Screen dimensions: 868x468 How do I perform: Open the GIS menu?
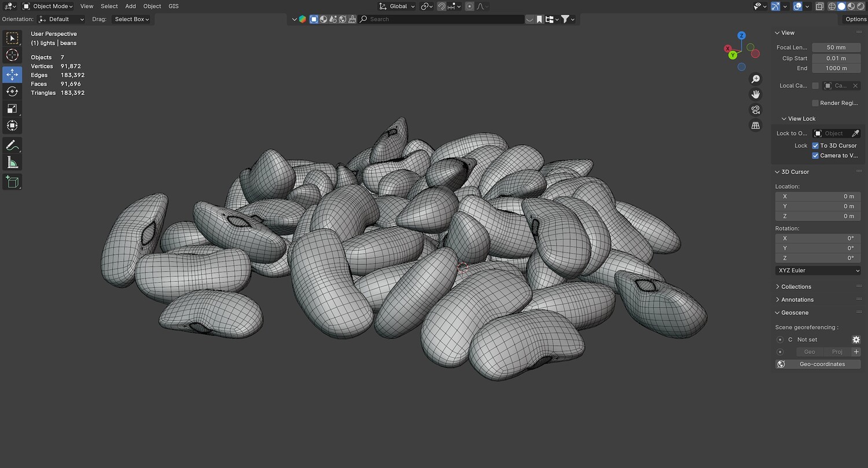click(x=174, y=6)
